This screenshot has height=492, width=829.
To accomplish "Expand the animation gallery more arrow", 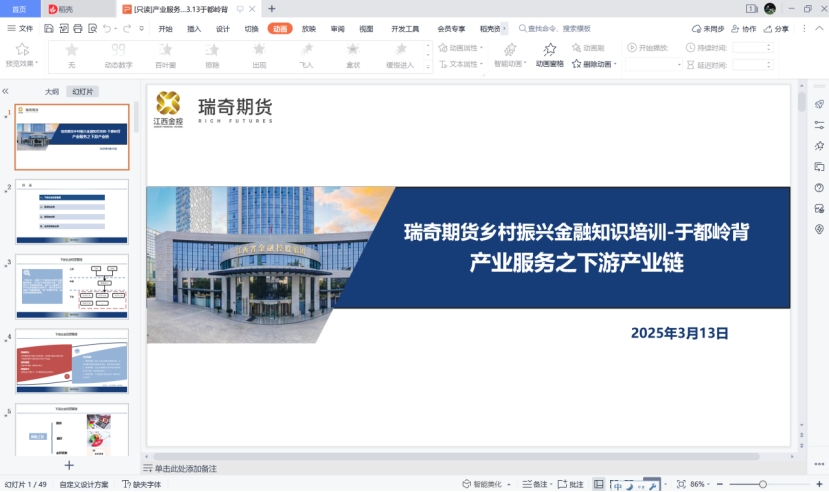I will click(x=428, y=66).
